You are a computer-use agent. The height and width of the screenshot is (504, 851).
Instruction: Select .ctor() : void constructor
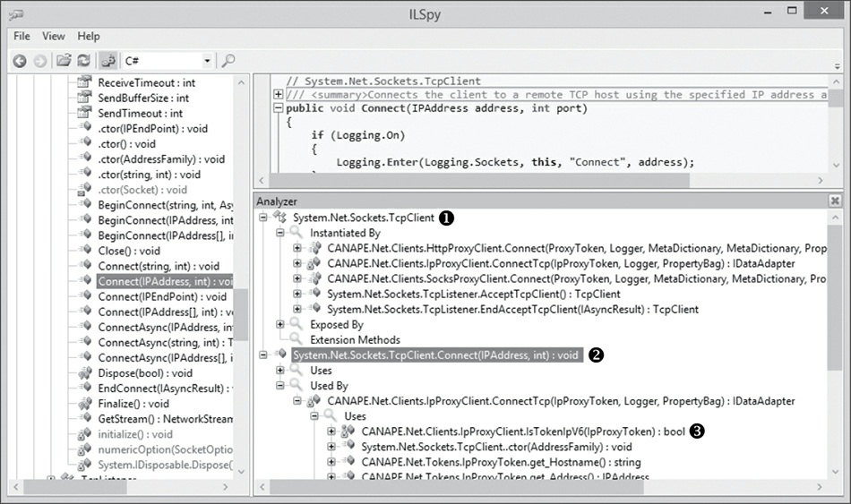coord(126,144)
